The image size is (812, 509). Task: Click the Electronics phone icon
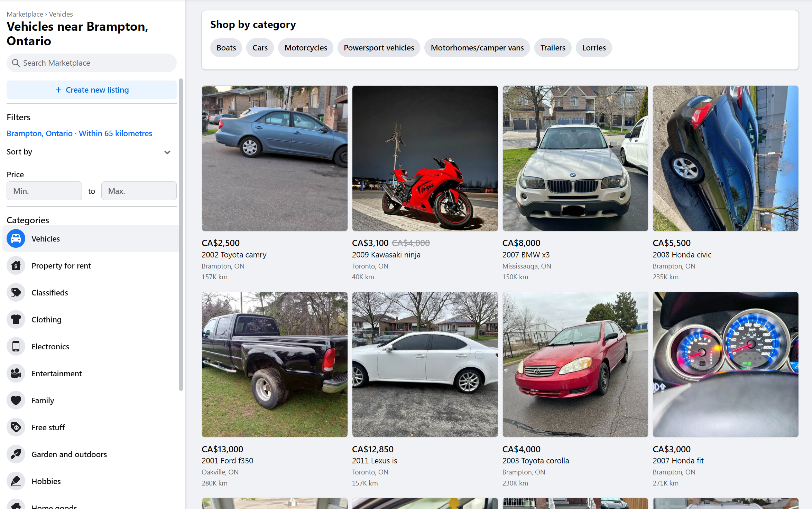point(16,346)
